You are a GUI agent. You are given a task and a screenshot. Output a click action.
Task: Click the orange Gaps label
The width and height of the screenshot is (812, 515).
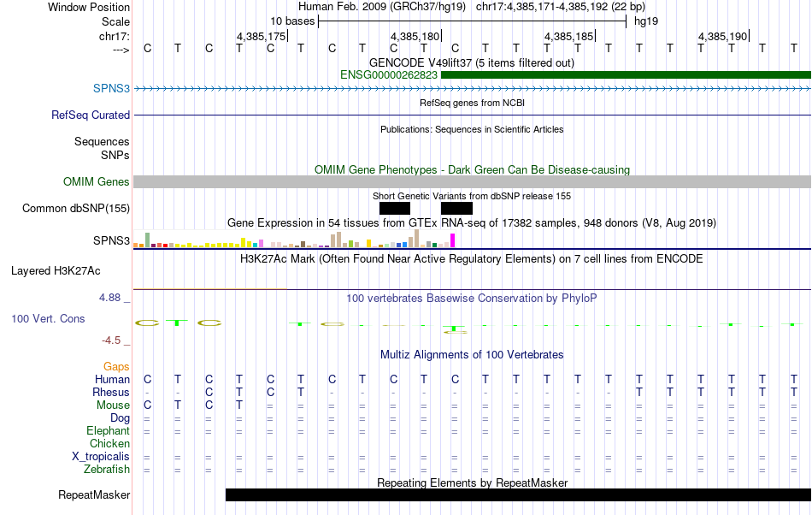(116, 367)
